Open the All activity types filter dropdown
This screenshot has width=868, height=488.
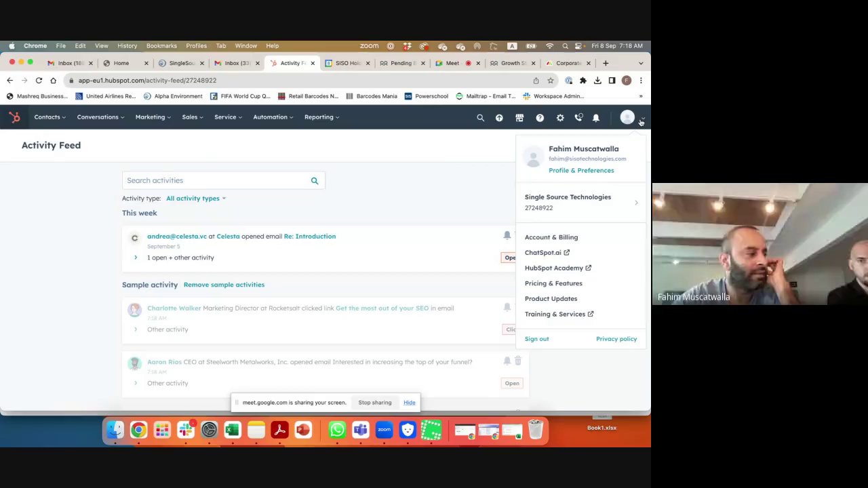196,199
